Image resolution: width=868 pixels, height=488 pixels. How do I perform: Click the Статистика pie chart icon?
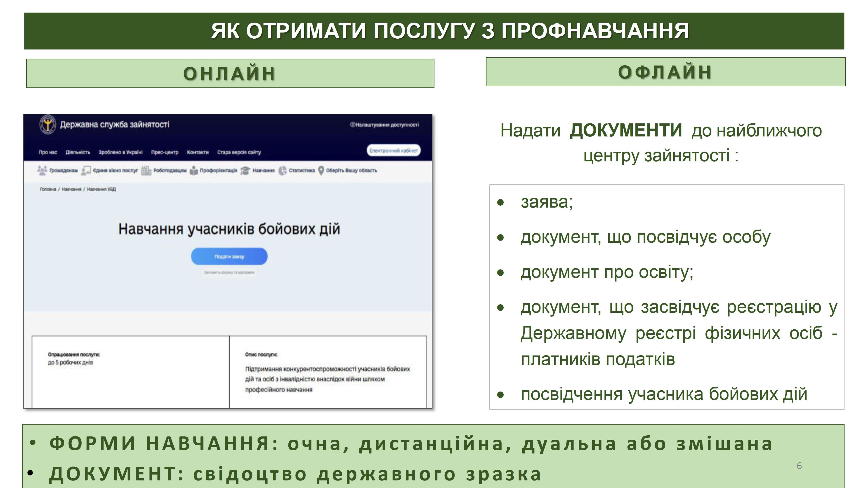click(282, 170)
